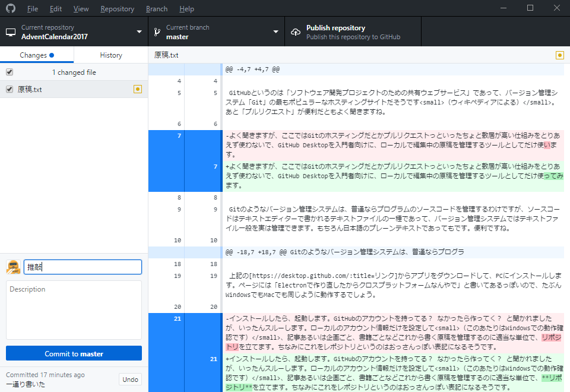
Task: Click the Publish repository button
Action: point(353,31)
